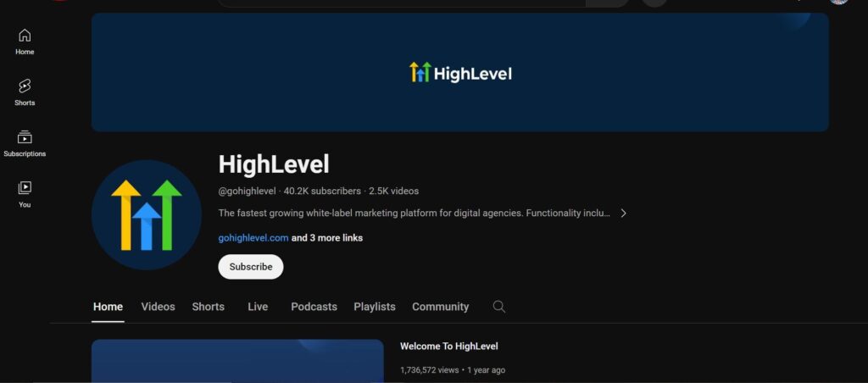Play the featured video thumbnail
The height and width of the screenshot is (383, 868).
(x=237, y=361)
